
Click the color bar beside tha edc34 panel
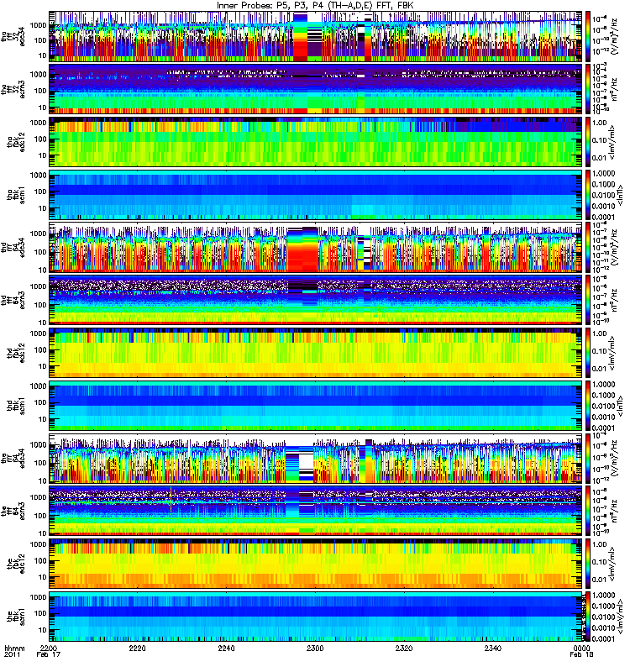point(587,36)
